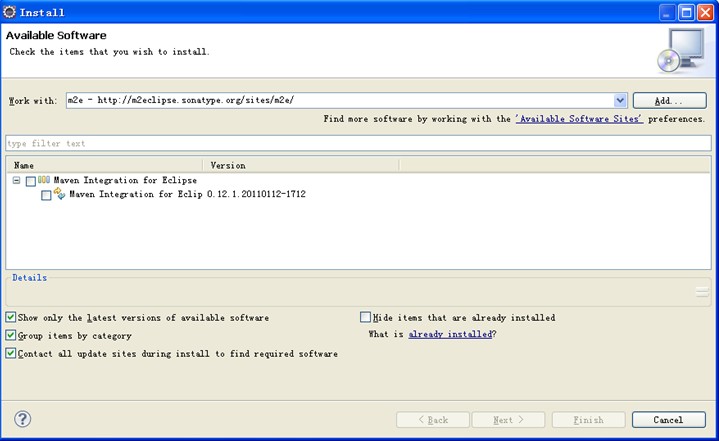Open the Work with site dropdown arrow
Image resolution: width=719 pixels, height=441 pixels.
tap(619, 100)
